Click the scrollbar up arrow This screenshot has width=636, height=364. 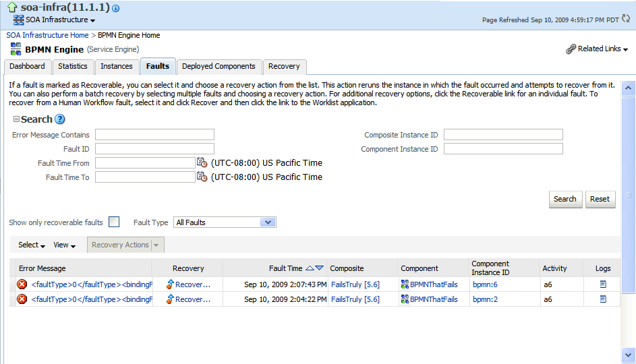pyautogui.click(x=629, y=88)
